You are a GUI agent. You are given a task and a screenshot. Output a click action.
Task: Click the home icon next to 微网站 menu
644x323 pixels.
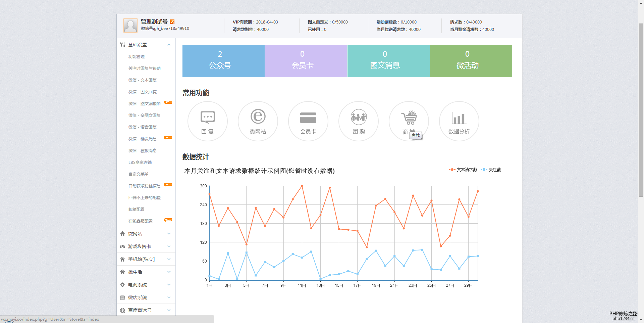click(122, 234)
